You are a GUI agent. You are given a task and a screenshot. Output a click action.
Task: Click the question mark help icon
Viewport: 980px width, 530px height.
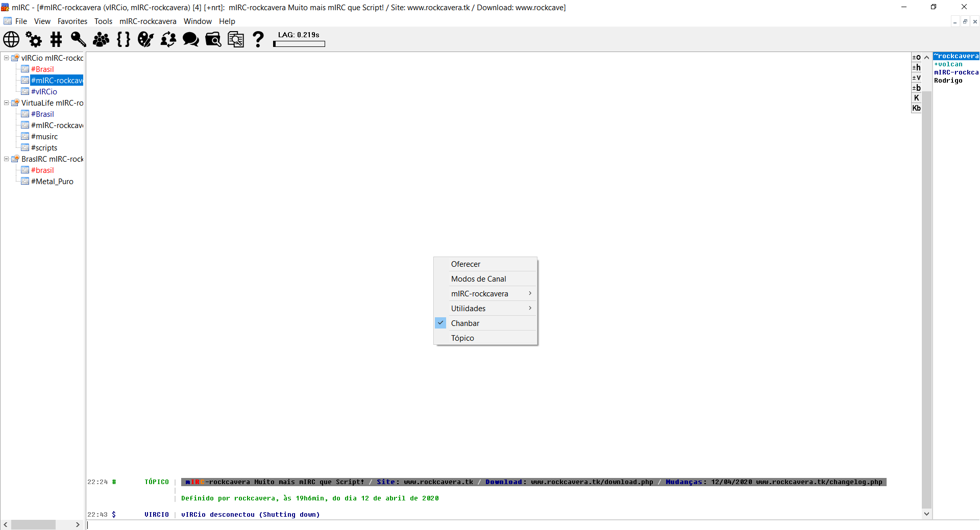pyautogui.click(x=258, y=39)
